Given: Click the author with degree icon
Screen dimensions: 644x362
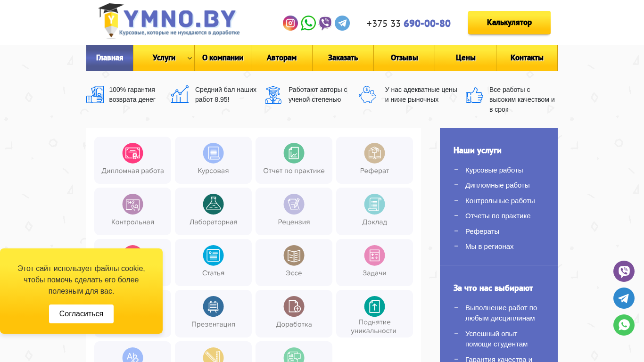Looking at the screenshot, I should tap(273, 95).
